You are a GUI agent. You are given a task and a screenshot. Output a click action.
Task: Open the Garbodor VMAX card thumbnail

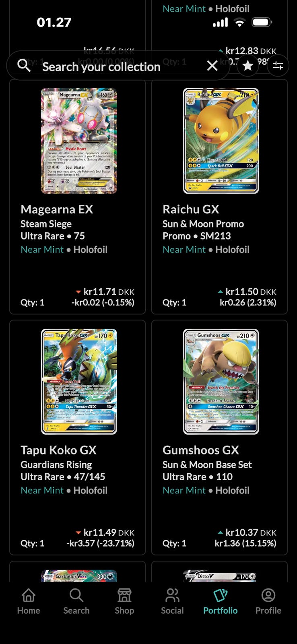click(79, 576)
